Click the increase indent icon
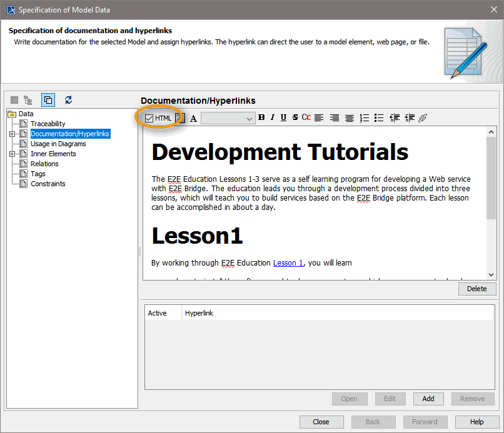The width and height of the screenshot is (504, 433). 409,117
